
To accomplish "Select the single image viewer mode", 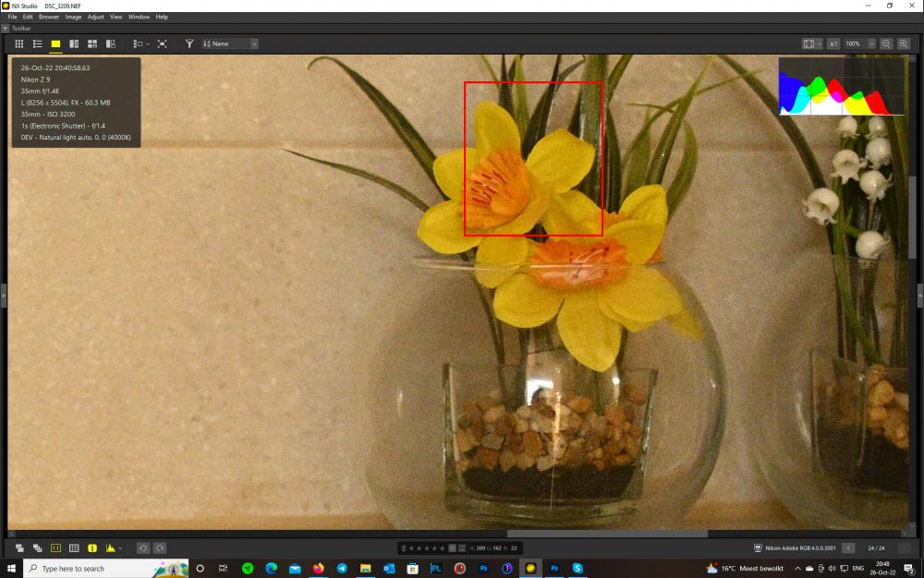I will click(x=55, y=43).
